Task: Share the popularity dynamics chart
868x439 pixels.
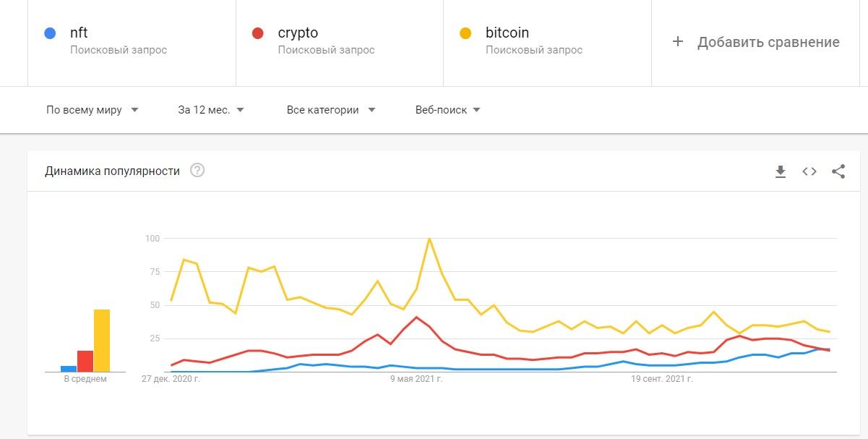Action: [x=838, y=171]
